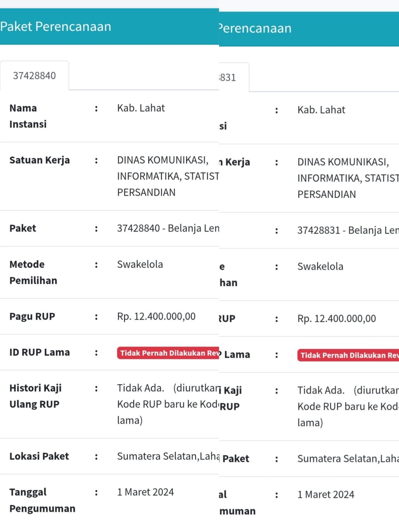
Task: Click the Nama Instansi field label
Action: [28, 116]
